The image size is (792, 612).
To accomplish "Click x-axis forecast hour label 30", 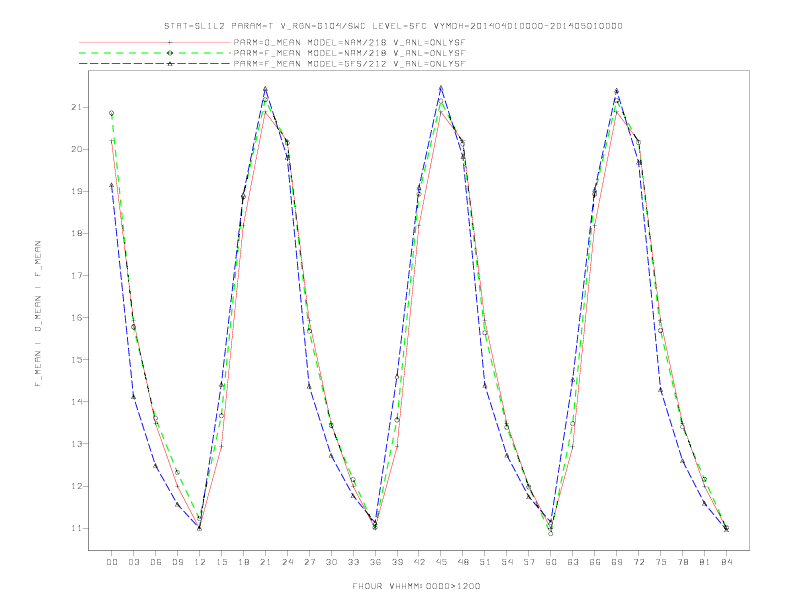I will click(331, 562).
